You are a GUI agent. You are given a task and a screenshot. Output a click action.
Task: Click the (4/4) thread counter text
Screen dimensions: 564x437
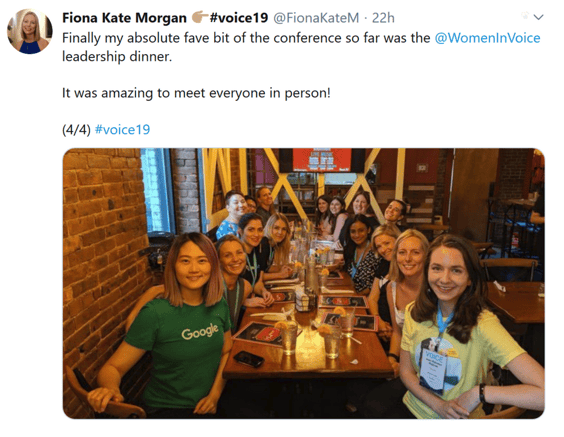(76, 129)
